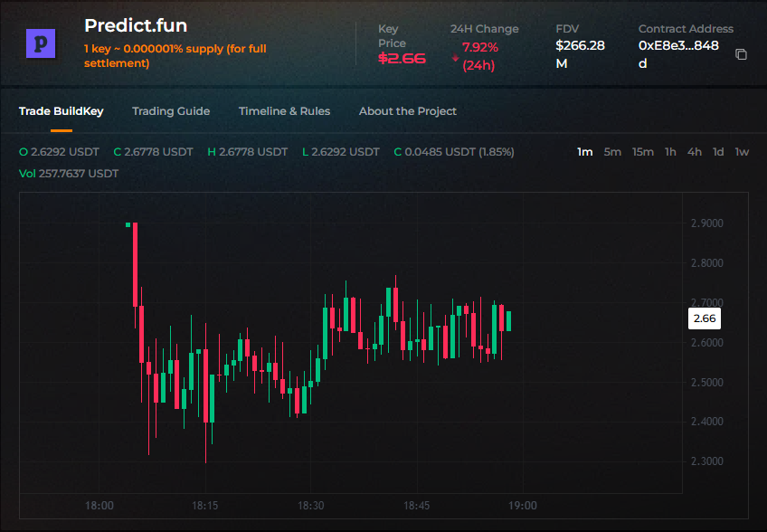Viewport: 767px width, 532px height.
Task: Click the 'C 2.6778 USDT' close value
Action: 153,152
